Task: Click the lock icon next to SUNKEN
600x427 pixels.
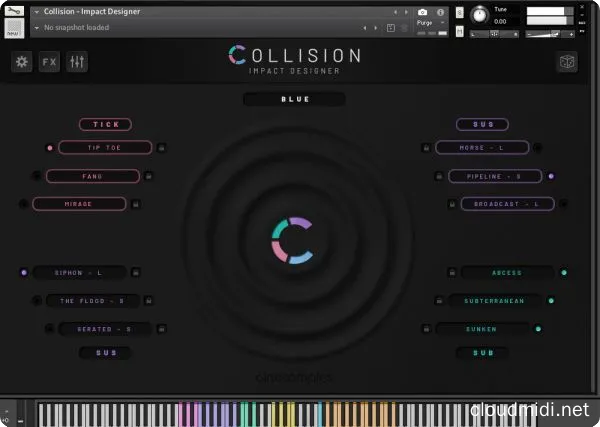Action: (x=426, y=329)
